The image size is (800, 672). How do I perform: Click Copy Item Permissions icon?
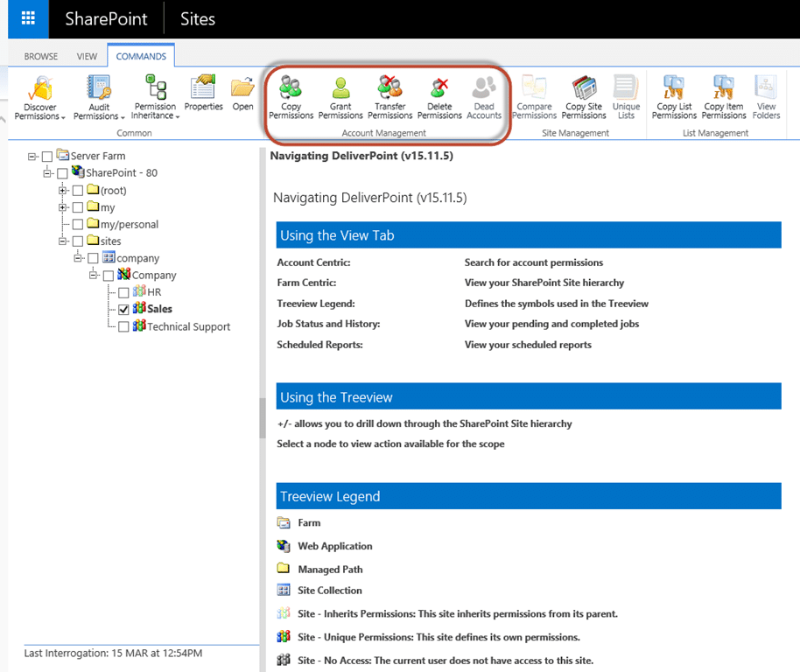(724, 87)
